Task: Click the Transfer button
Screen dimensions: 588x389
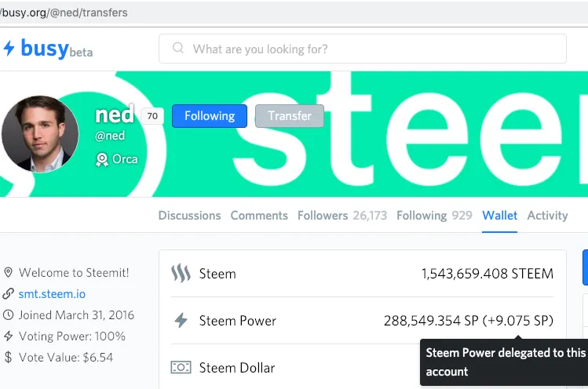Action: [x=289, y=116]
